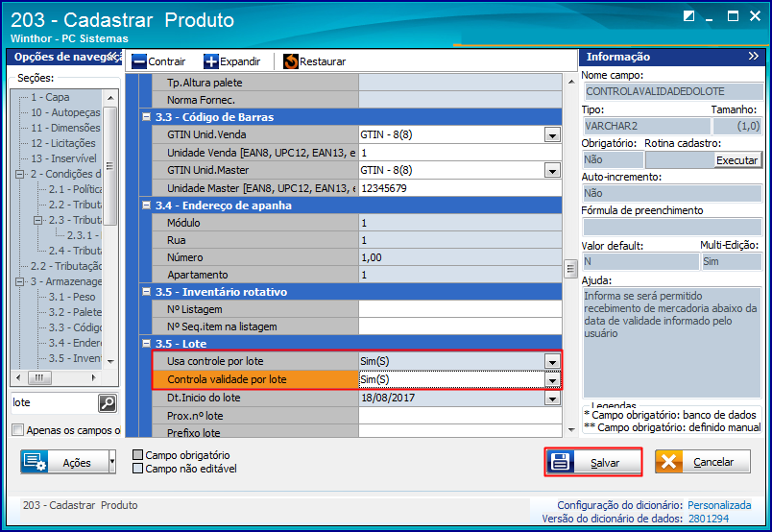Click the Nº Seq.item na listagem field
The image size is (772, 532).
[x=460, y=326]
